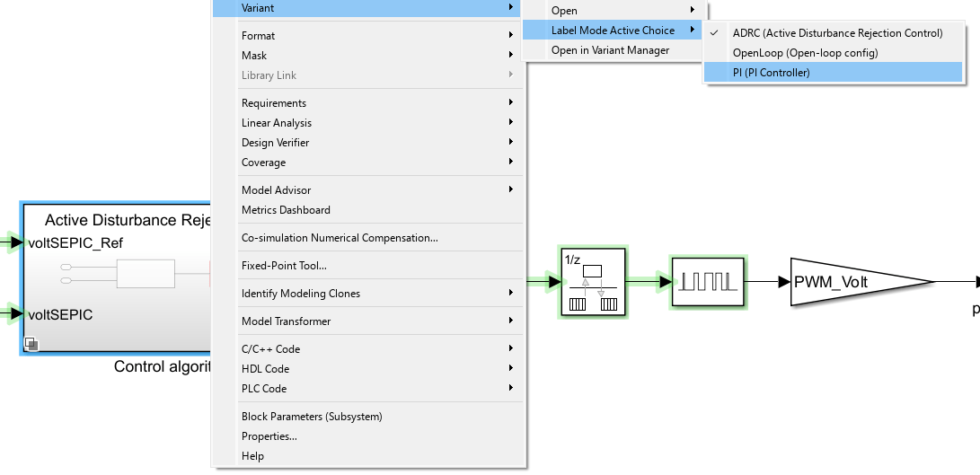Select the Active Disturbance Rejection subsystem block

(117, 278)
